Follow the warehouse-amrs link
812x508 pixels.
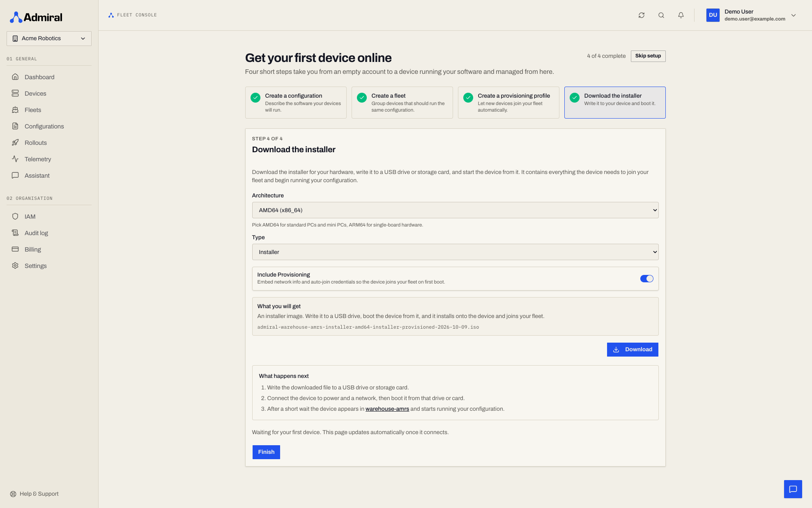click(x=387, y=409)
